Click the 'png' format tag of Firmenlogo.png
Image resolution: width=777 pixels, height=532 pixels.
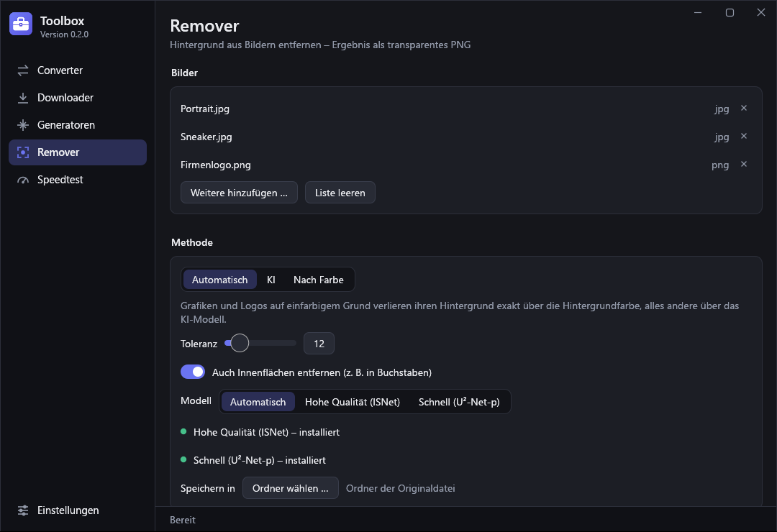[x=720, y=165]
